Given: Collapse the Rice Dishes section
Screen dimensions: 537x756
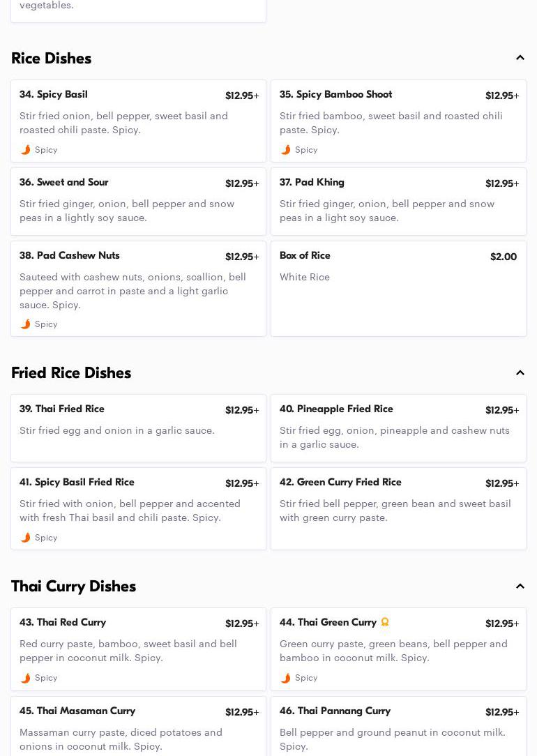Looking at the screenshot, I should click(520, 58).
